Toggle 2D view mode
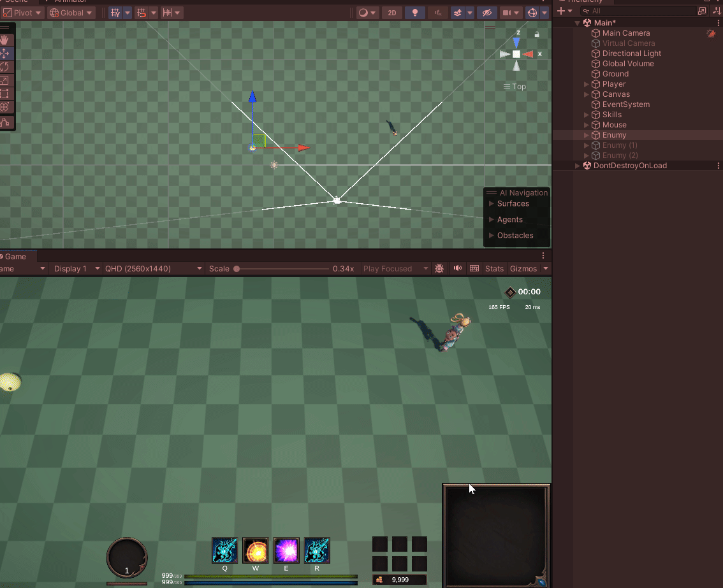This screenshot has height=588, width=723. pyautogui.click(x=392, y=13)
